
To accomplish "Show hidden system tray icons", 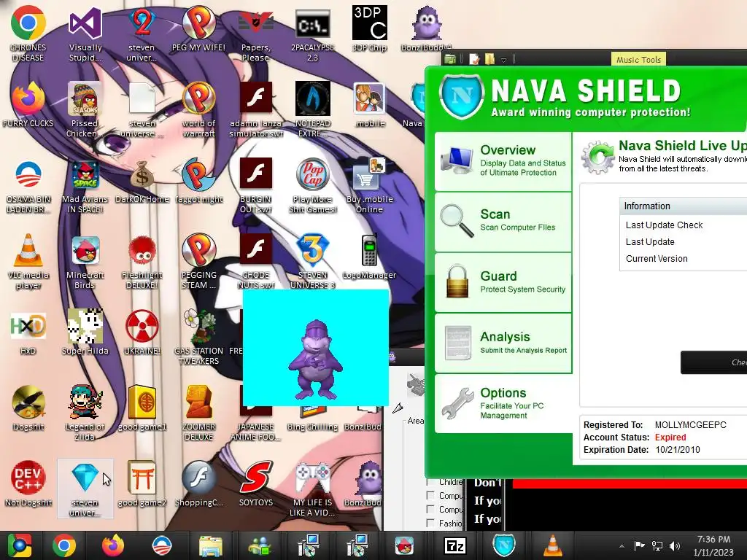I will click(622, 546).
